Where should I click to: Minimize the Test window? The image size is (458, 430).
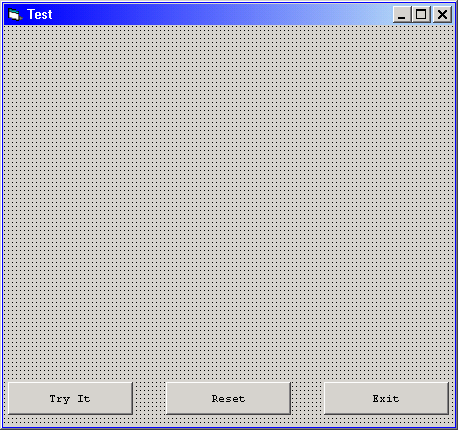[402, 15]
